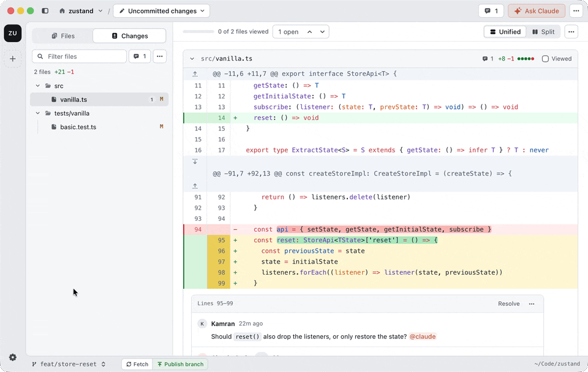Click the ~/Code/zustand path
The height and width of the screenshot is (372, 588).
[x=557, y=364]
